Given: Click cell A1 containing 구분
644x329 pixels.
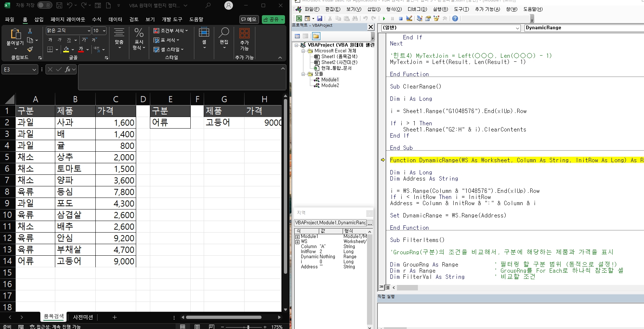Looking at the screenshot, I should click(35, 111).
